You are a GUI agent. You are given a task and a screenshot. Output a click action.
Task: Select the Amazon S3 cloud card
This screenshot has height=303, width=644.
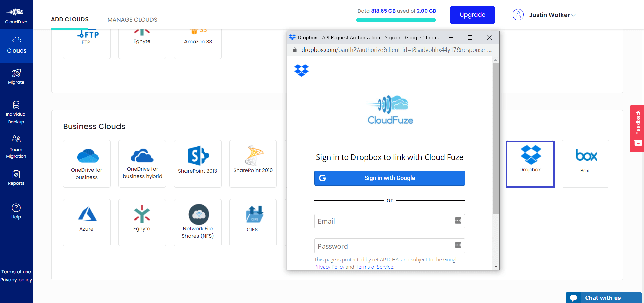pyautogui.click(x=198, y=44)
